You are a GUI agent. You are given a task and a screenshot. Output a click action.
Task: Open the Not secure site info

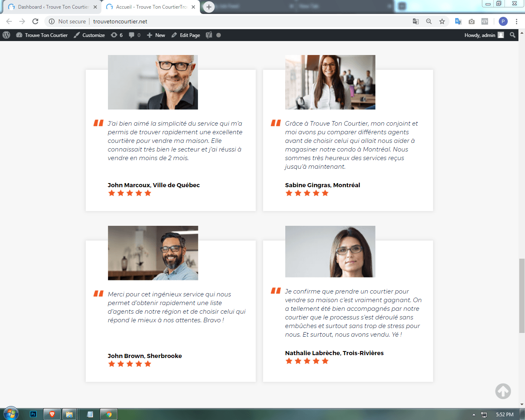pos(67,21)
